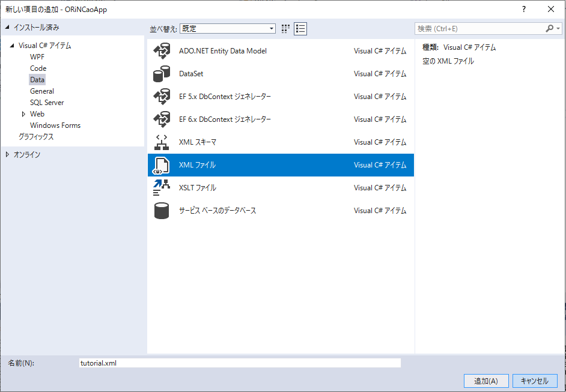Viewport: 566px width, 392px height.
Task: Select EF 6.x DbContext ジェネレーター text
Action: (225, 119)
